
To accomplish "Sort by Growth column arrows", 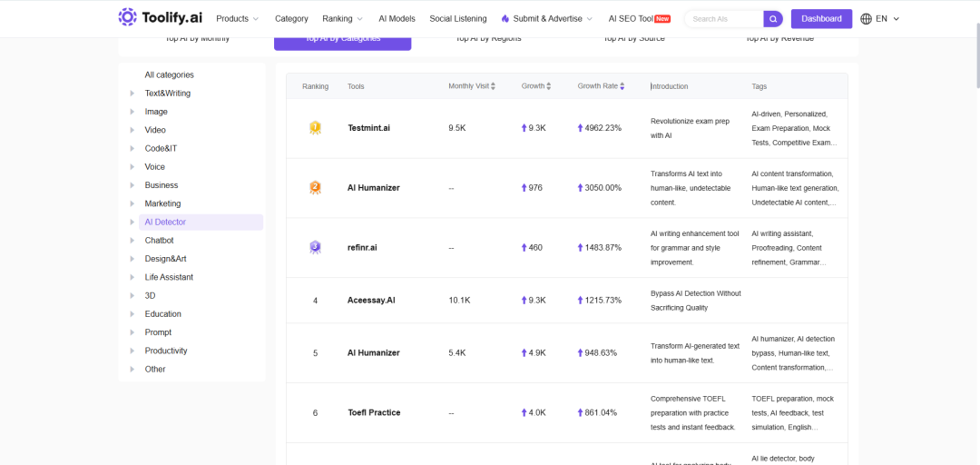I will (x=549, y=86).
